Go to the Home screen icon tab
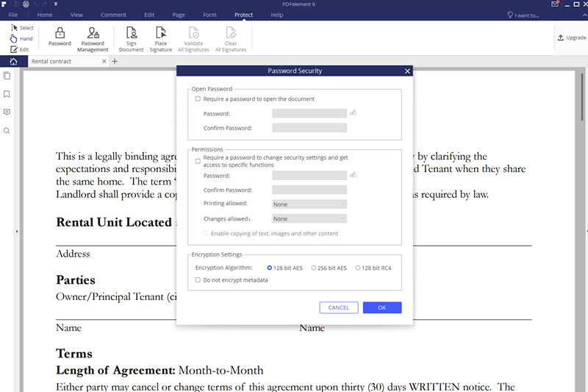588x392 pixels. pos(13,62)
